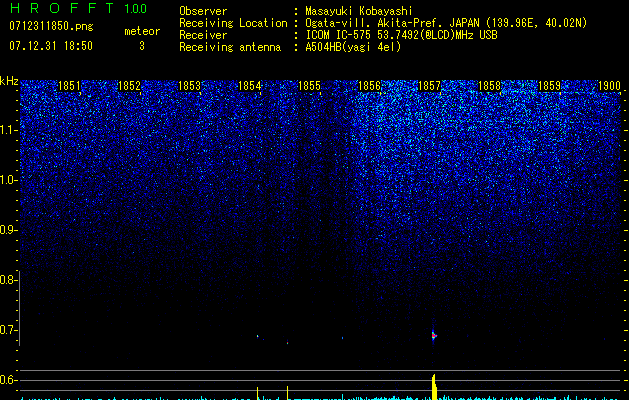
Task: Click the small meteor echo dot near 1854
Action: (x=258, y=336)
